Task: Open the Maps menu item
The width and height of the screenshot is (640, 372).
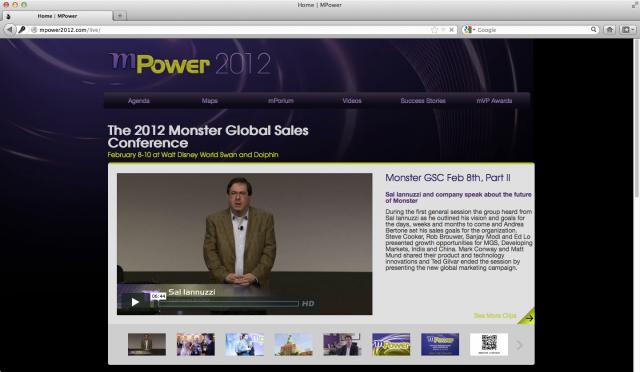Action: pyautogui.click(x=209, y=100)
